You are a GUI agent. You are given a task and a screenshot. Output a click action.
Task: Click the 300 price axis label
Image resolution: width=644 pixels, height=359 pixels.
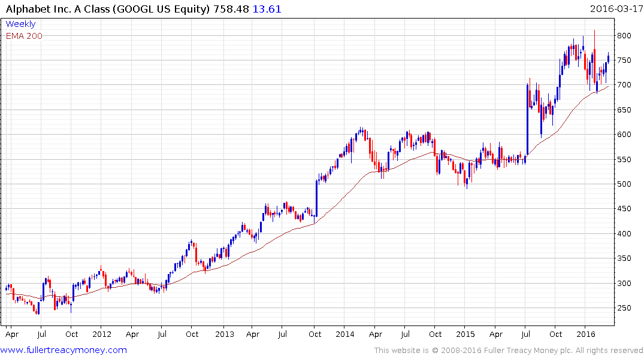coord(624,284)
